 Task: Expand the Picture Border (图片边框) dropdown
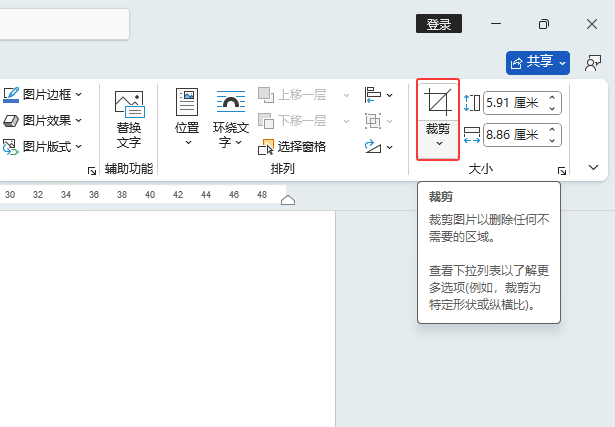(79, 94)
